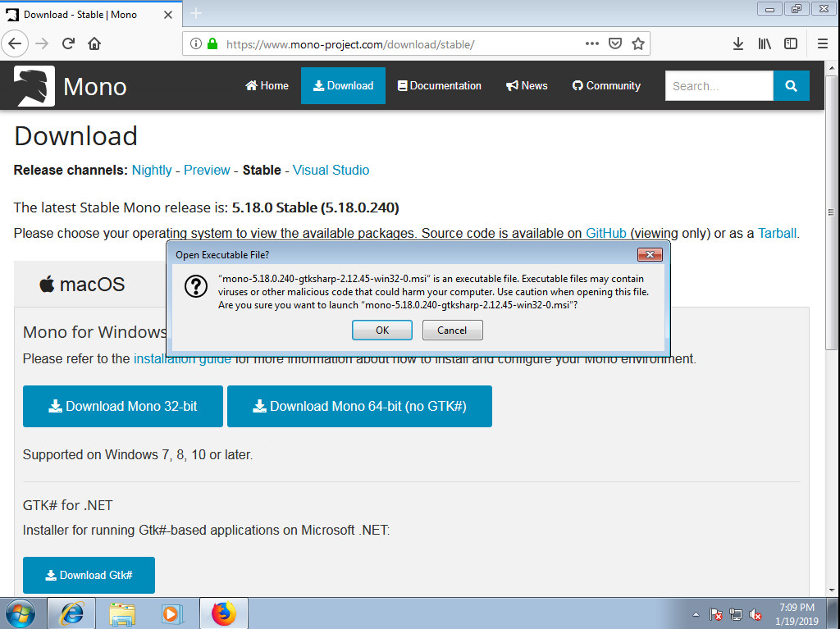The width and height of the screenshot is (840, 629).
Task: Open Action Center flag icon
Action: (x=715, y=614)
